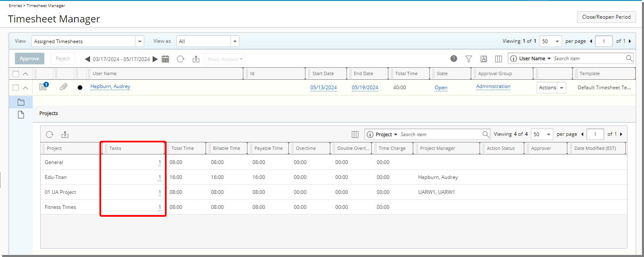This screenshot has width=644, height=257.
Task: Click the top page number field
Action: click(604, 42)
